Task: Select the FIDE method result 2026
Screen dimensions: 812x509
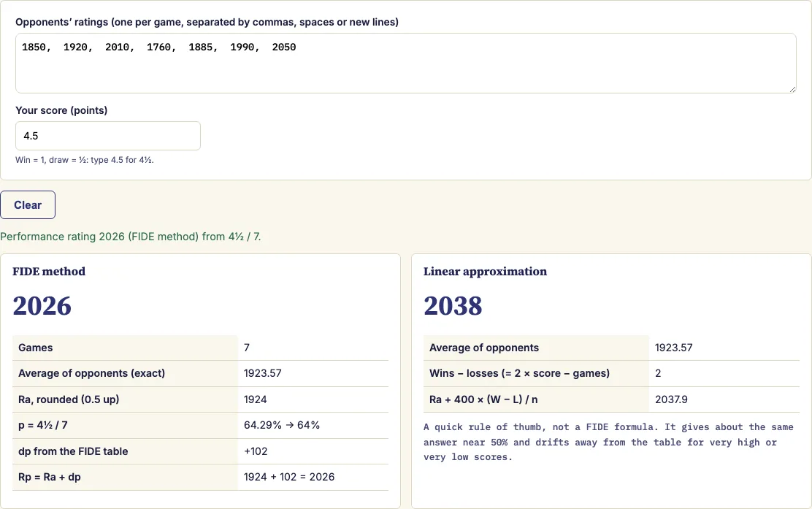Action: pos(42,305)
